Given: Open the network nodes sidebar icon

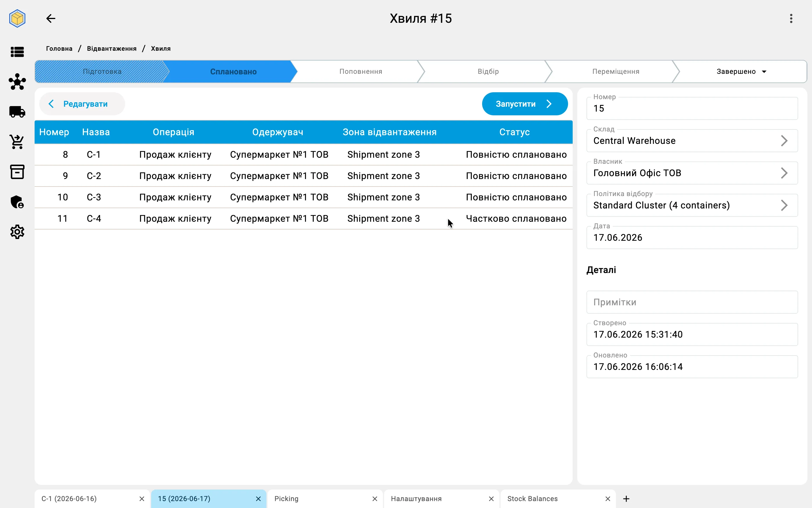Looking at the screenshot, I should coord(17,82).
